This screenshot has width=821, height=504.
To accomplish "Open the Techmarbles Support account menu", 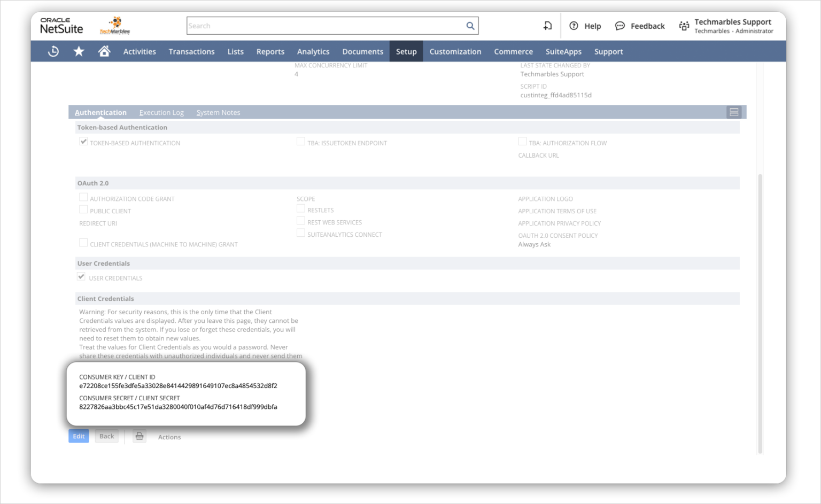I will coord(733,26).
